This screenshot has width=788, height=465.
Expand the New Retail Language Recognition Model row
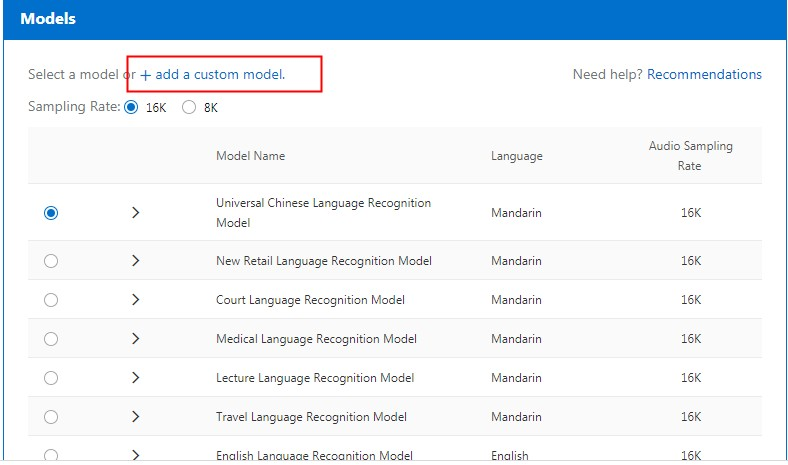coord(136,261)
